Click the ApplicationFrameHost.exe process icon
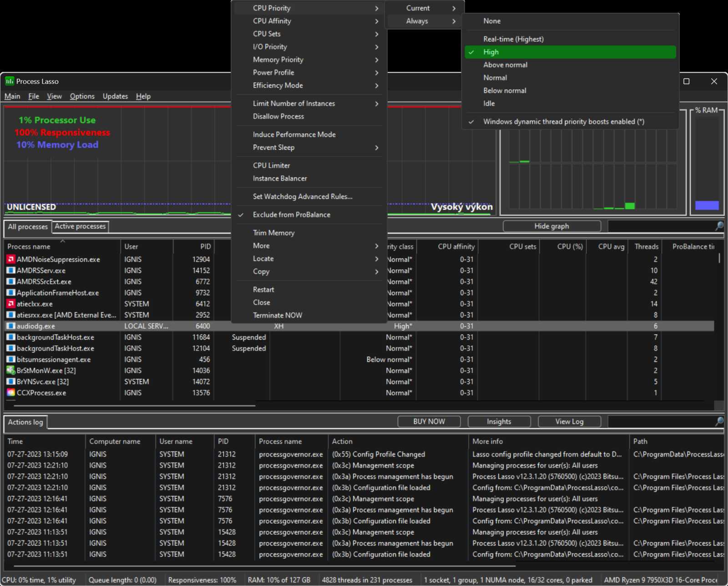This screenshot has width=728, height=586. pos(11,293)
